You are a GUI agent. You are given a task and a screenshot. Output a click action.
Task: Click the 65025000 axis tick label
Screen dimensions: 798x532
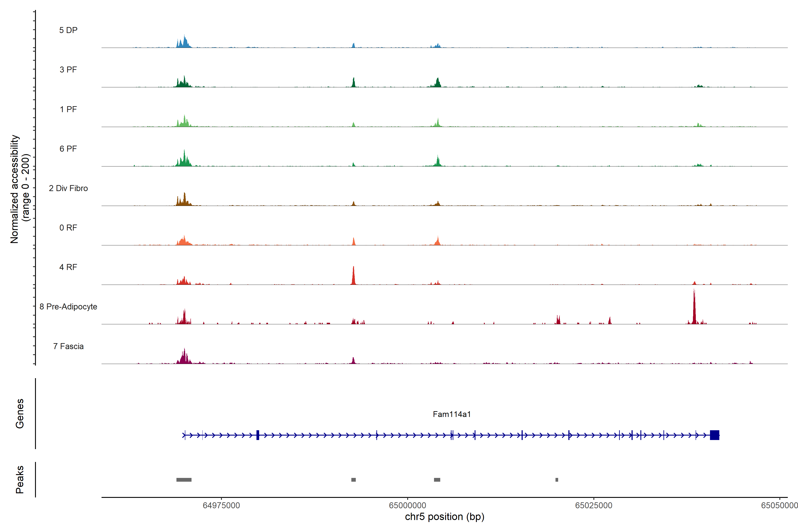click(x=593, y=506)
